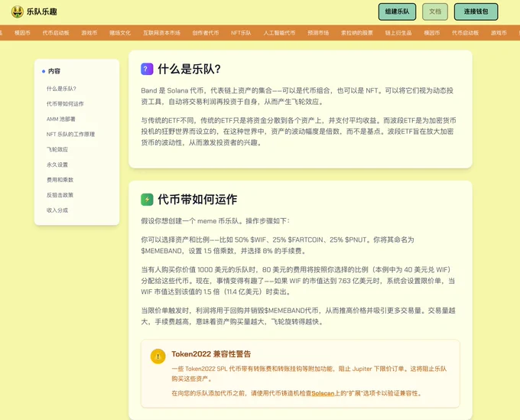Click the blue bullet beside 内容
This screenshot has width=520, height=420.
point(44,71)
